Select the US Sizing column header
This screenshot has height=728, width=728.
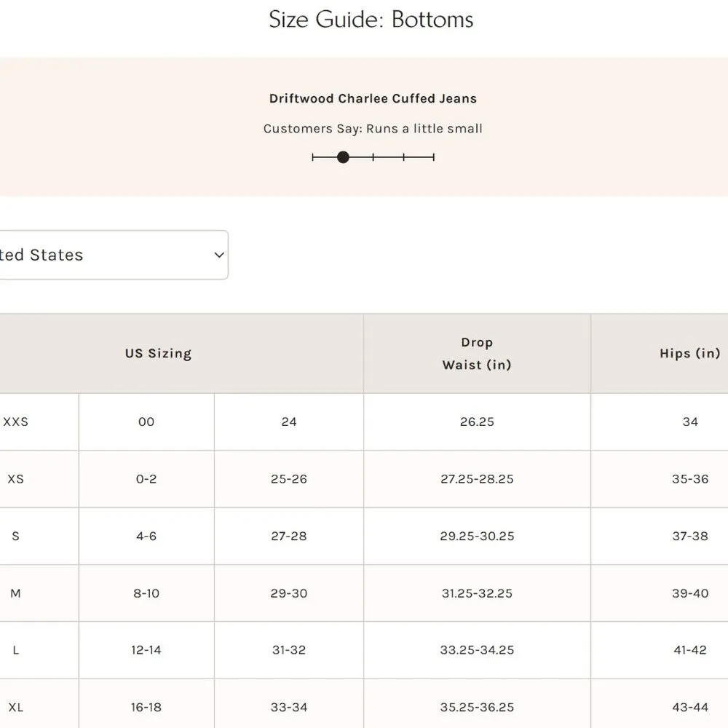point(158,354)
